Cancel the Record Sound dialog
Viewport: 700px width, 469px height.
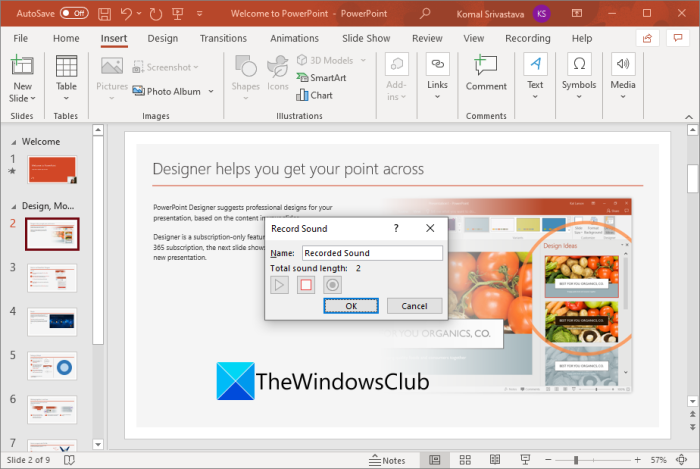coord(414,306)
